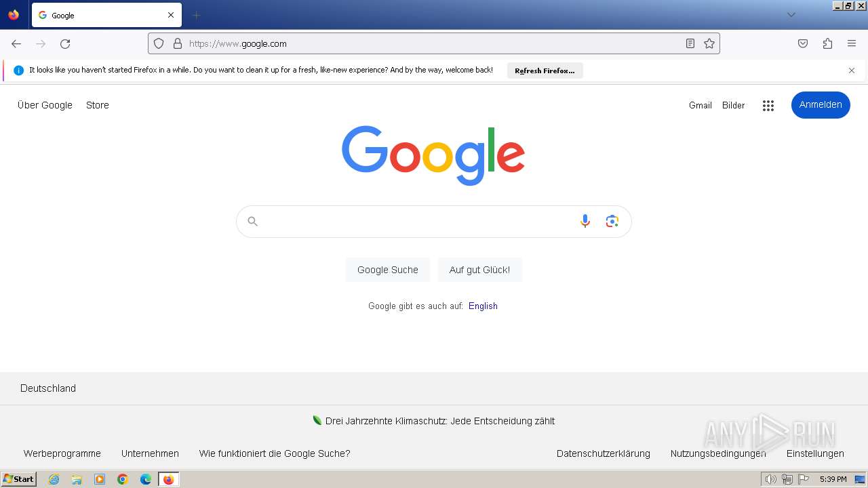Open tracking protection shield icon

[159, 43]
